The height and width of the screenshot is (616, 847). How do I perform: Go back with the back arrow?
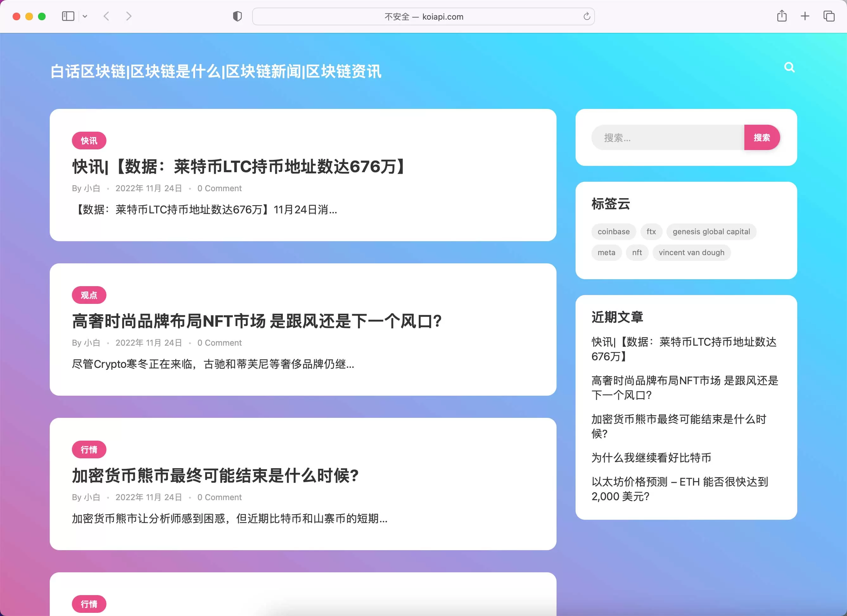(x=106, y=16)
